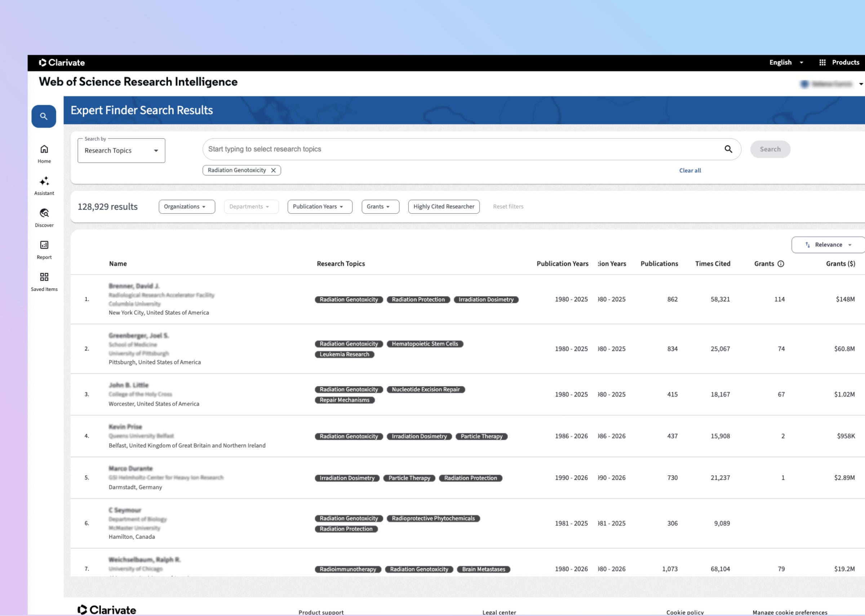The height and width of the screenshot is (616, 865).
Task: Open the Relevance sort dropdown
Action: coord(828,245)
